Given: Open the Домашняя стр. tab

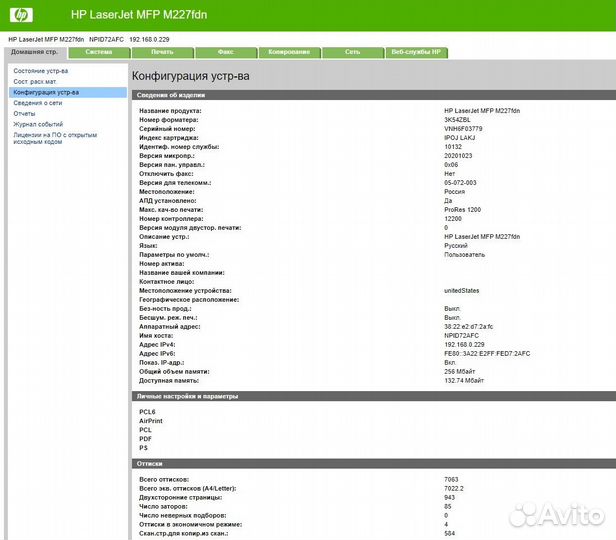Looking at the screenshot, I should (x=35, y=52).
